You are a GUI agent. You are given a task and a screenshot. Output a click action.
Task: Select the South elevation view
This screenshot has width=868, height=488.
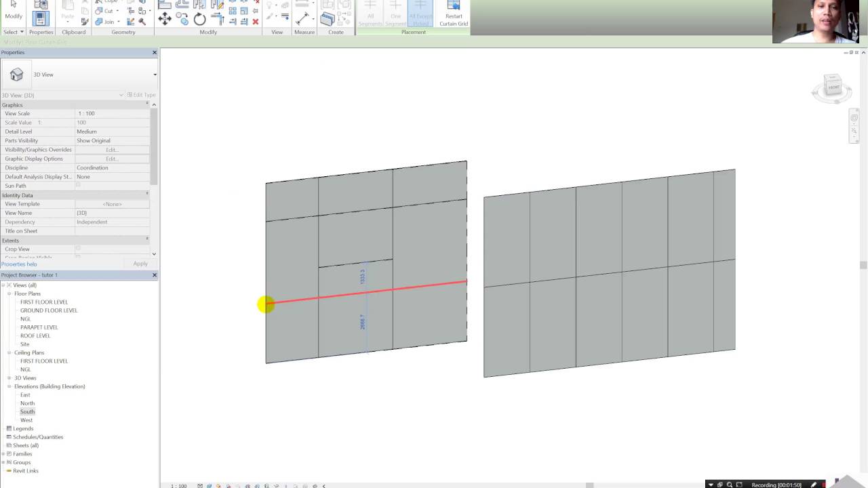click(x=27, y=411)
